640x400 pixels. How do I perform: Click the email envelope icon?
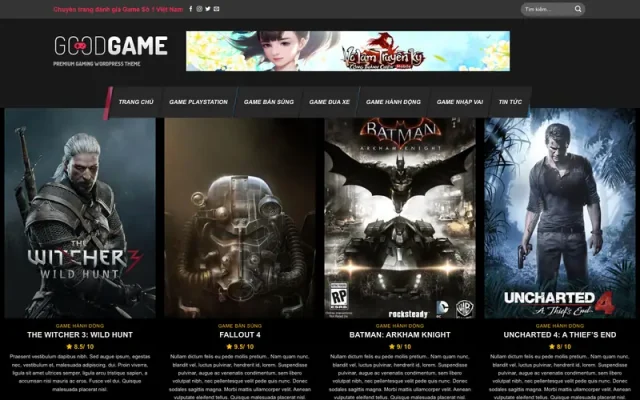point(216,9)
